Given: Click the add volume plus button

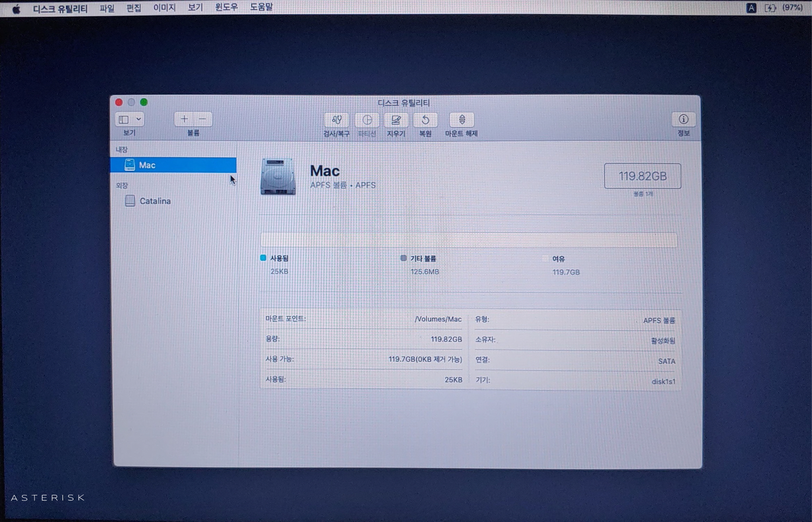Looking at the screenshot, I should (184, 119).
